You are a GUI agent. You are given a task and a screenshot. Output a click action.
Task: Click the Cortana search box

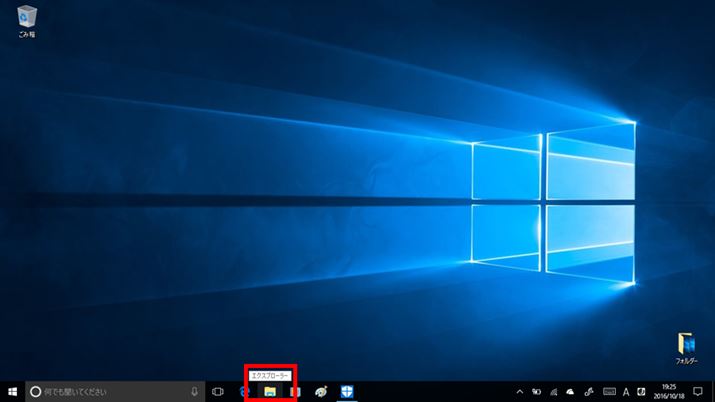[x=112, y=391]
